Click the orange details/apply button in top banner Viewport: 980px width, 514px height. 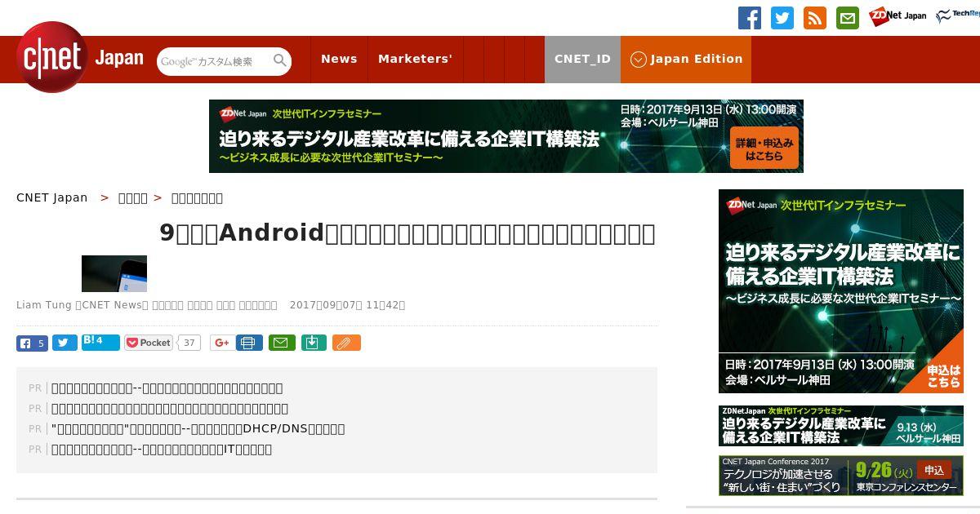pos(764,148)
